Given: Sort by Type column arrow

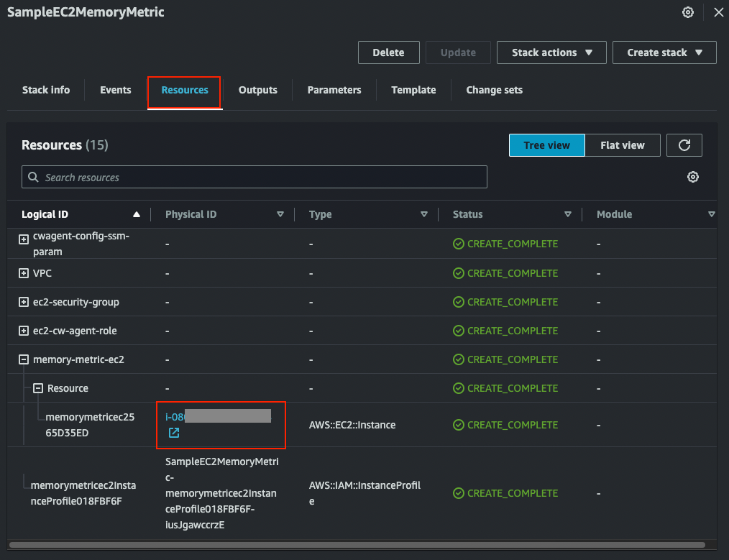Looking at the screenshot, I should point(424,214).
